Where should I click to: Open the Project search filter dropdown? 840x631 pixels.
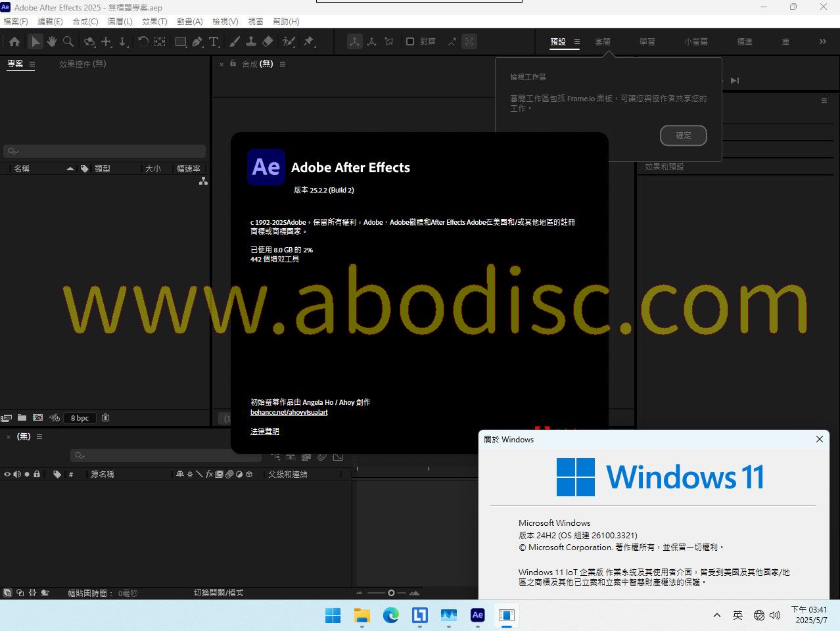click(x=12, y=151)
